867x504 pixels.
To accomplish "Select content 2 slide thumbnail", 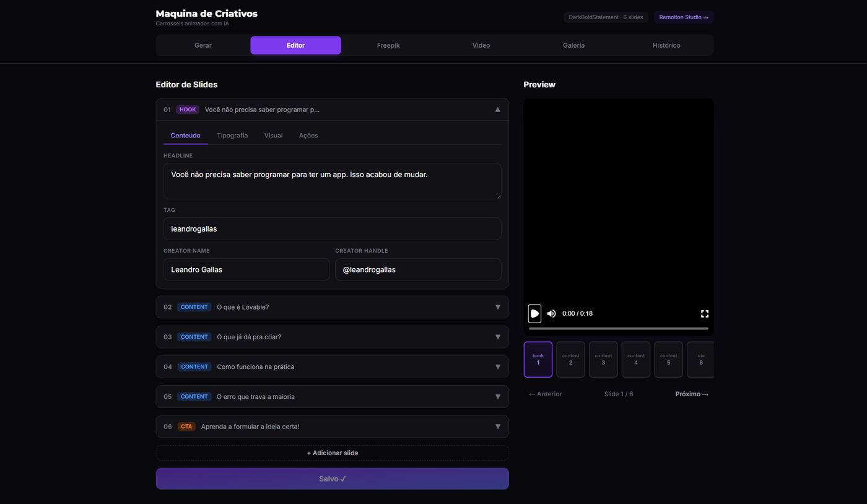I will point(570,360).
